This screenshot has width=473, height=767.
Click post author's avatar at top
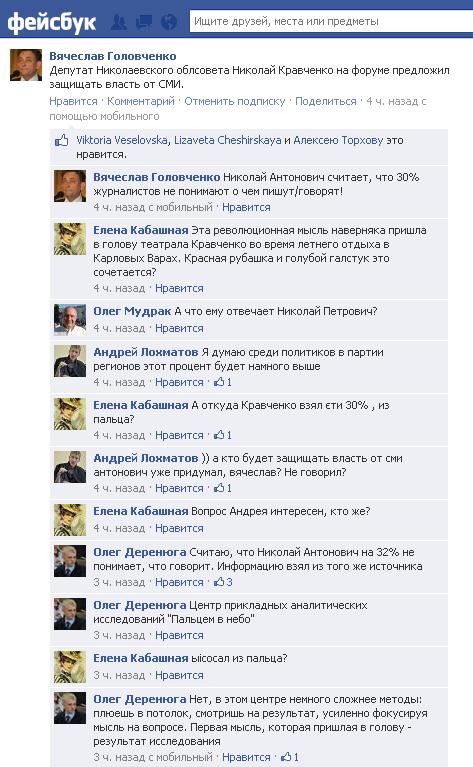(x=26, y=65)
